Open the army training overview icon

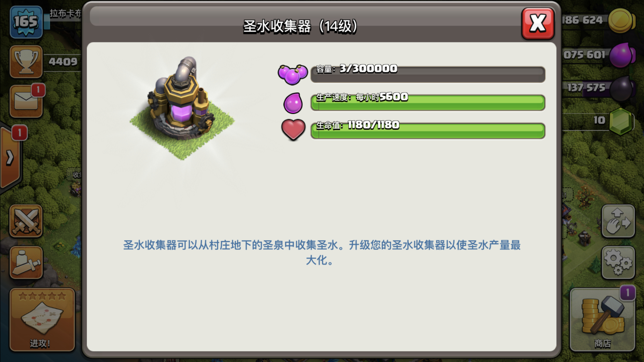pyautogui.click(x=26, y=263)
